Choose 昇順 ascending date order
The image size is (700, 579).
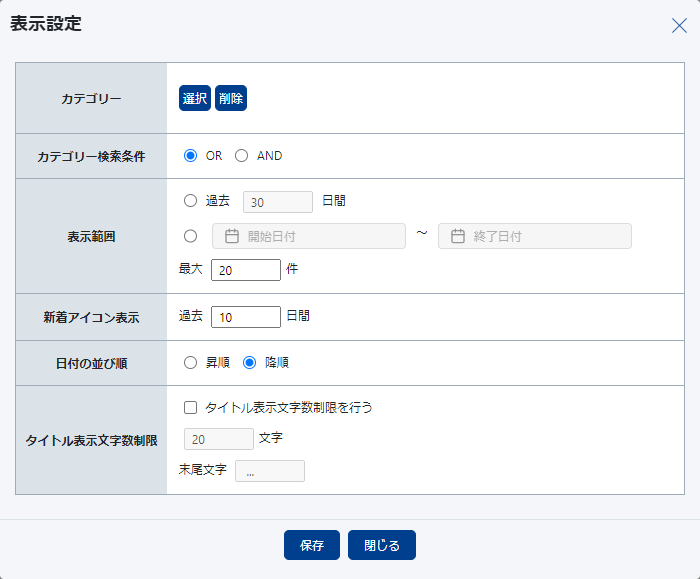(191, 363)
